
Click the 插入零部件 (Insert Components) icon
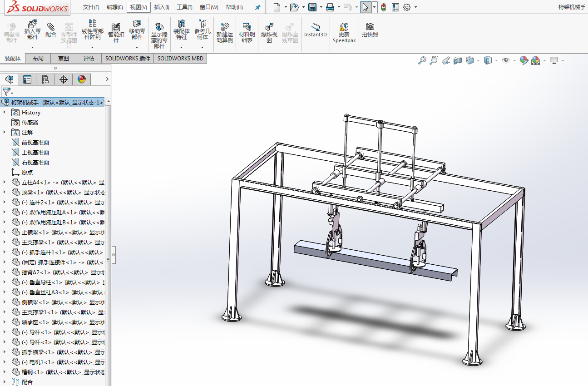tap(33, 24)
